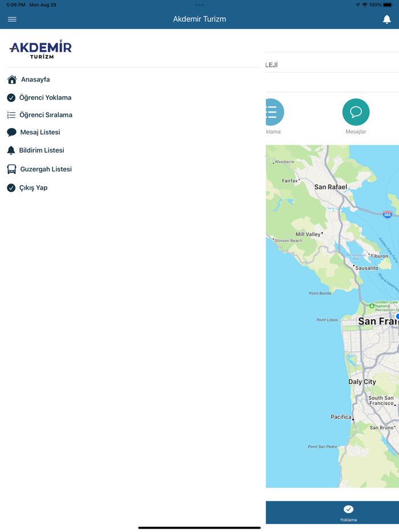Open Mesaj Listesi from side menu
The height and width of the screenshot is (532, 399).
click(40, 132)
